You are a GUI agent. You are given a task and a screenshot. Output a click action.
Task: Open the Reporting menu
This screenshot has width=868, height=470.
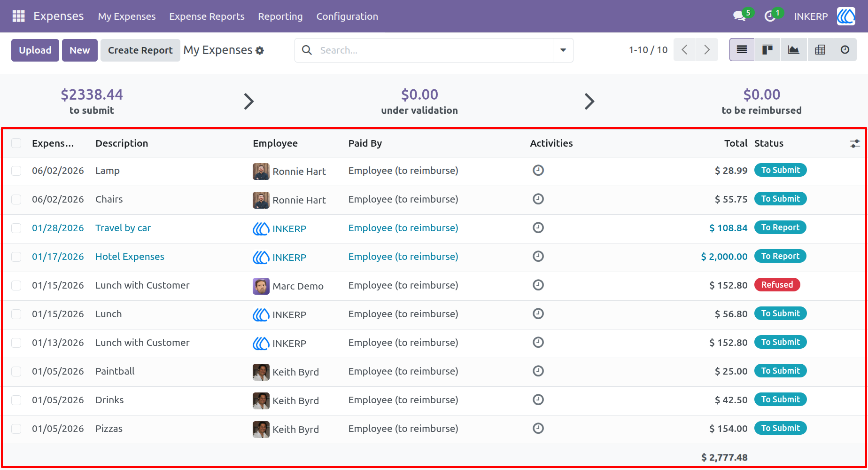pos(280,16)
